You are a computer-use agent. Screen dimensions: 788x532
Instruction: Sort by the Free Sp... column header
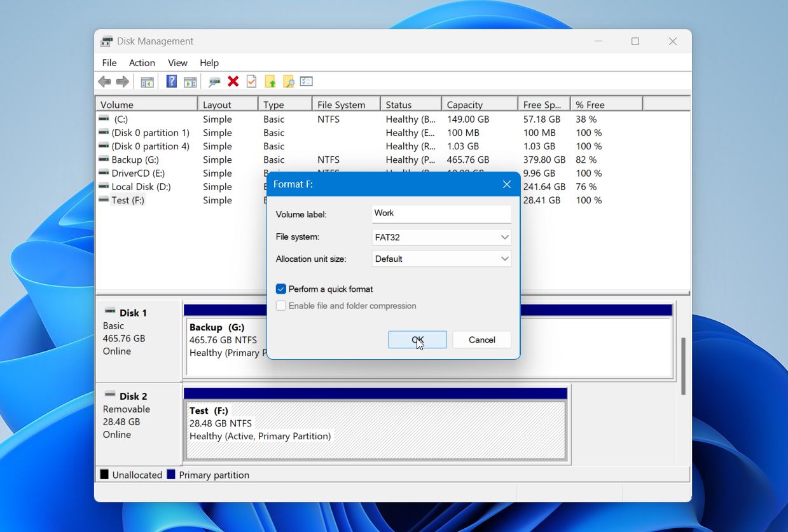[544, 104]
